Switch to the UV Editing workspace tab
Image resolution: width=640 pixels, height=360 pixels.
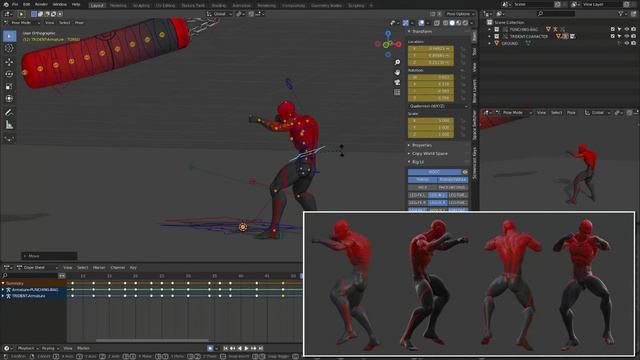165,5
